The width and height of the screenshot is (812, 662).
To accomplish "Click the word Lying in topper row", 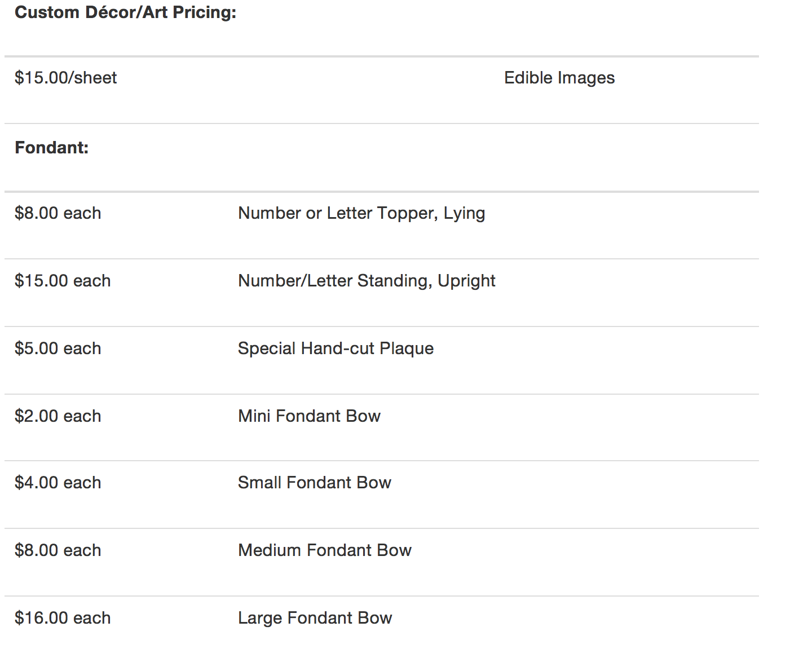I will [464, 213].
